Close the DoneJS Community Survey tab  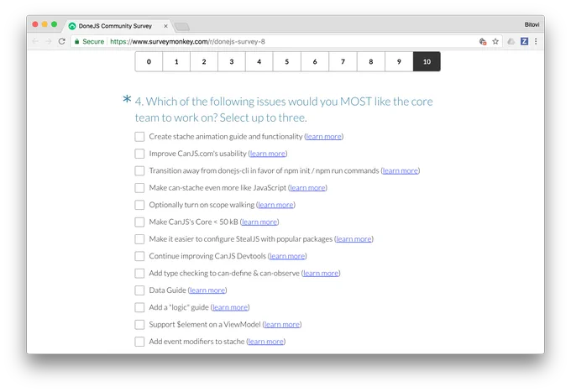[x=165, y=26]
